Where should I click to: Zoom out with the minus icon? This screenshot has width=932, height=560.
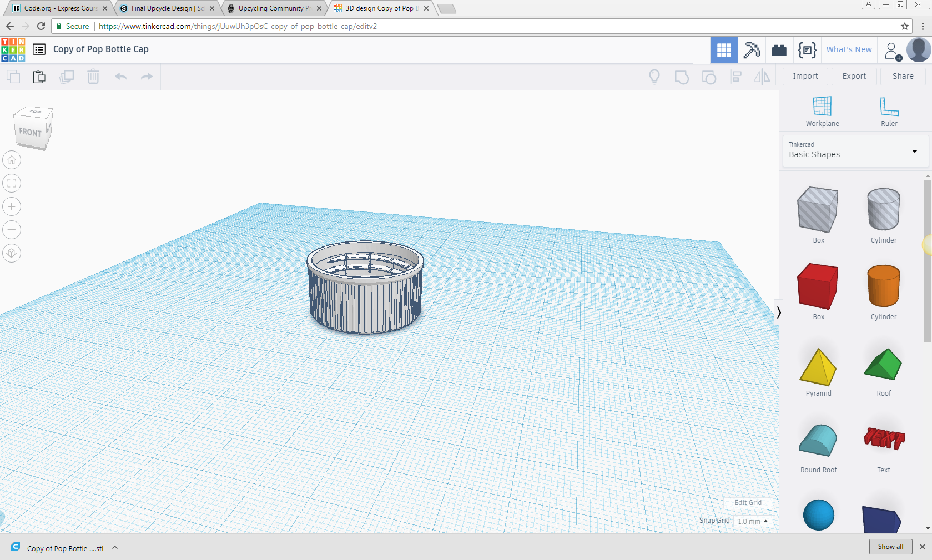click(12, 230)
